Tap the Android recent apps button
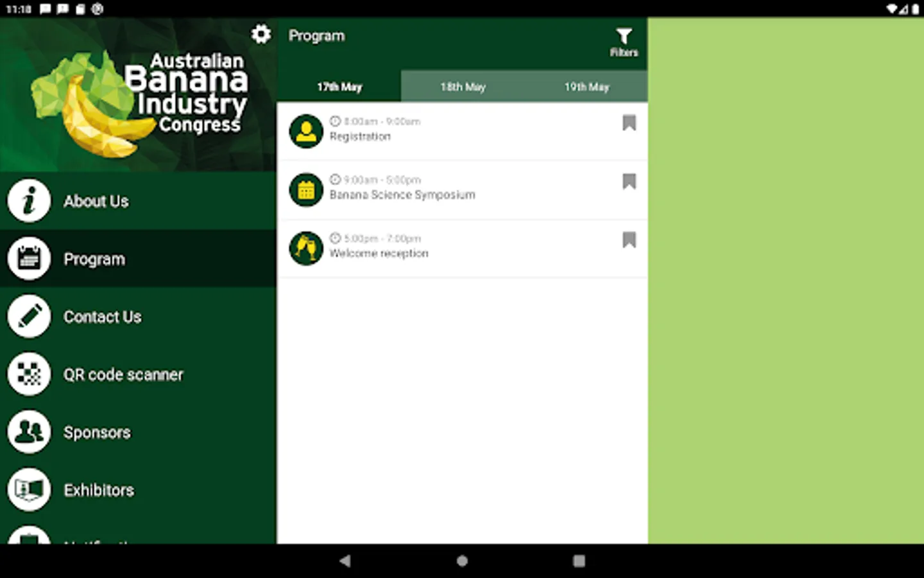Screen dimensions: 924x578 point(579,561)
